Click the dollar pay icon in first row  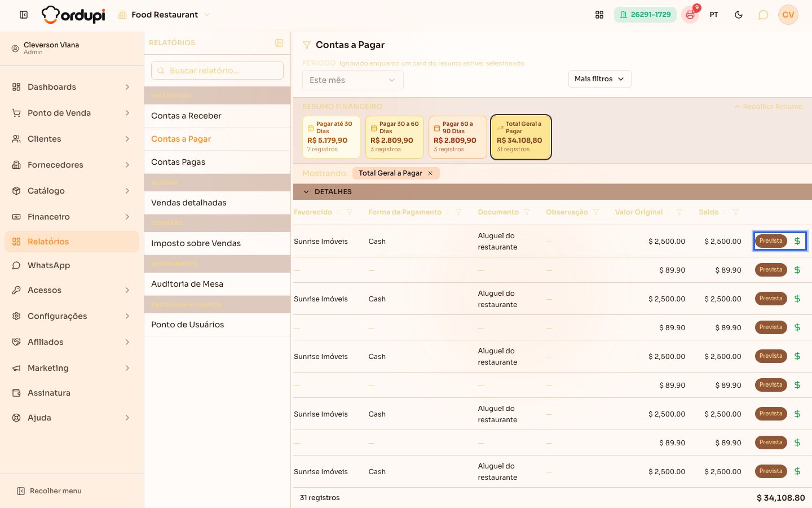coord(797,241)
